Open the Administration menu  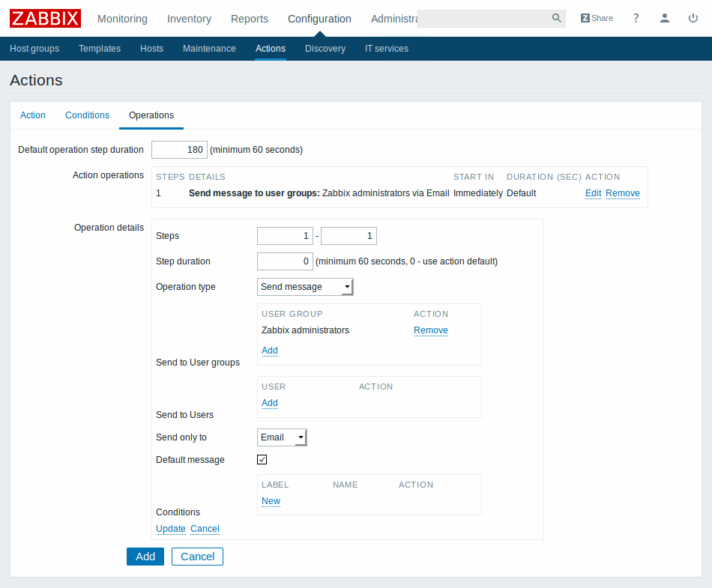[393, 19]
